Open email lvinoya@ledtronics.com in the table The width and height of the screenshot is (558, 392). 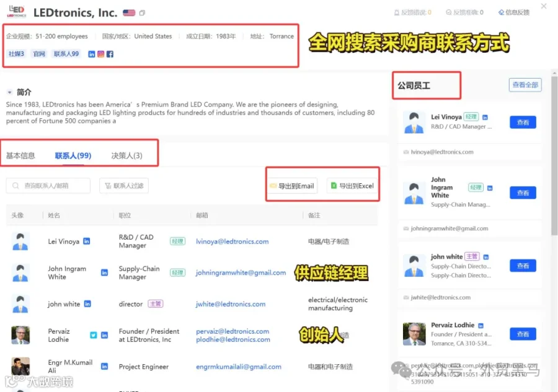click(232, 242)
